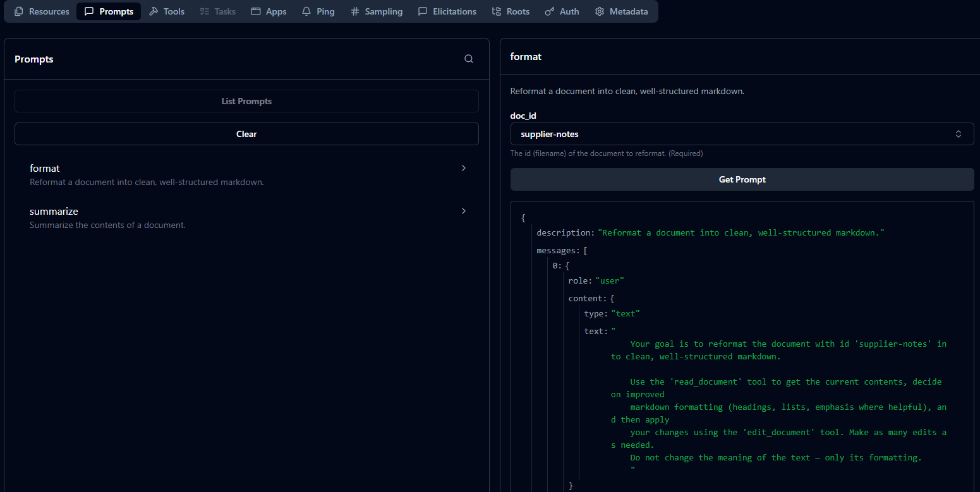
Task: Click the "role:" key in JSON output
Action: pos(581,281)
